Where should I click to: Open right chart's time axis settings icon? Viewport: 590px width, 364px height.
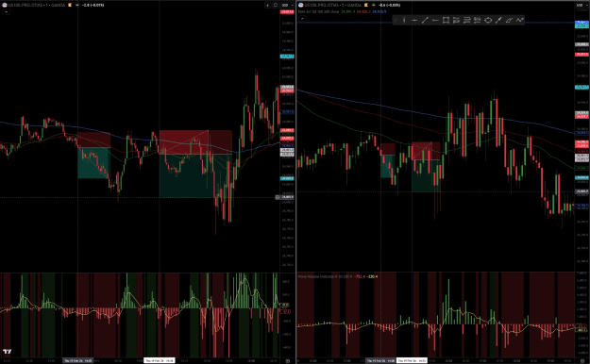click(x=582, y=360)
